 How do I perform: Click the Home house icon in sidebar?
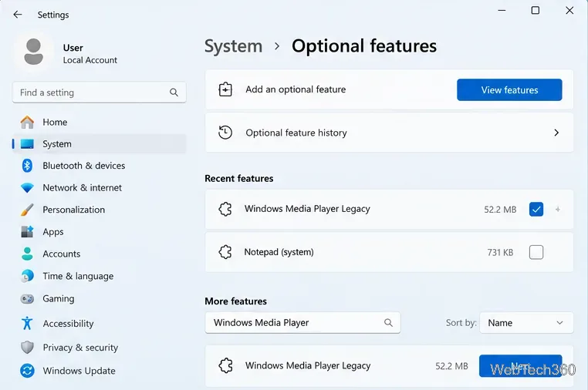click(27, 122)
